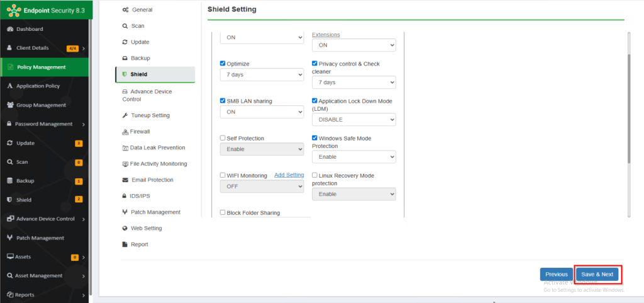
Task: Click the Web Setting globe icon
Action: 125,229
